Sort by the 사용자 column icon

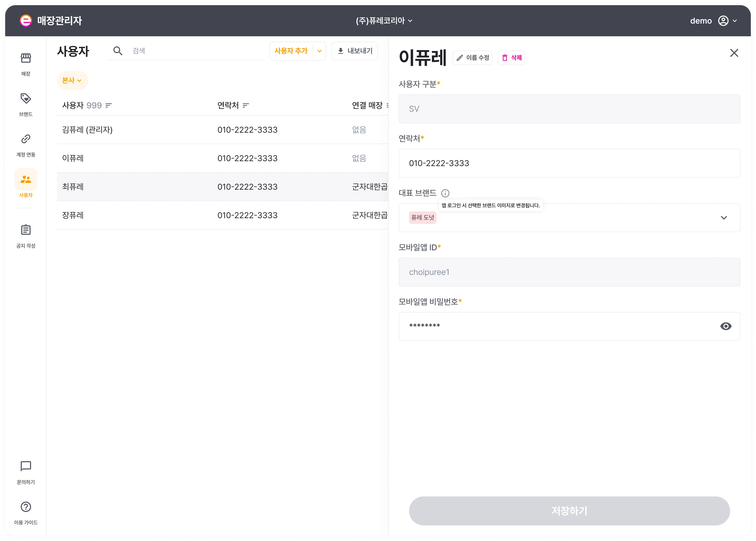click(x=108, y=106)
